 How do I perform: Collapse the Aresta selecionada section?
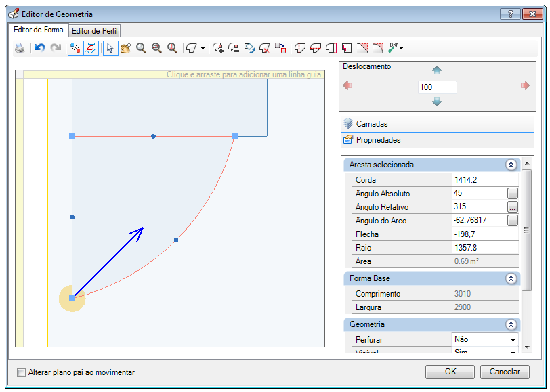click(x=511, y=165)
